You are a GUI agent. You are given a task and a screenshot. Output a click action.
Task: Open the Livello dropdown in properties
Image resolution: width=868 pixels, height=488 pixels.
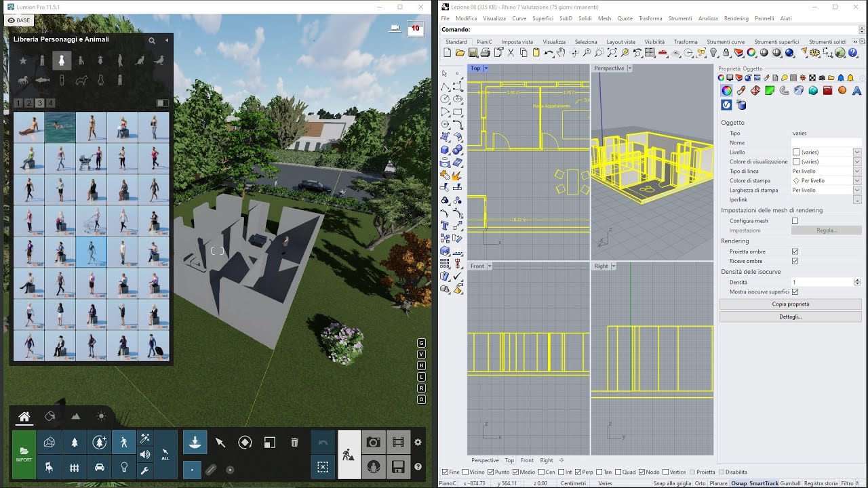(857, 152)
